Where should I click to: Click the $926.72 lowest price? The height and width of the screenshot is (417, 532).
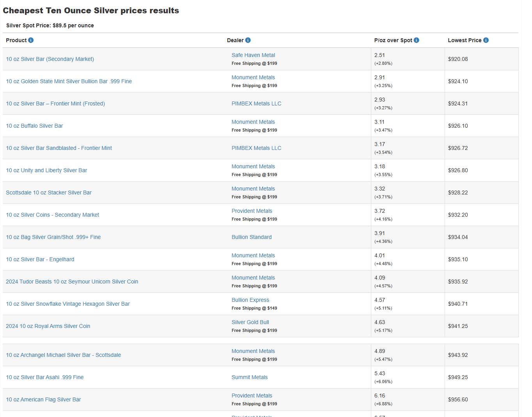point(458,148)
